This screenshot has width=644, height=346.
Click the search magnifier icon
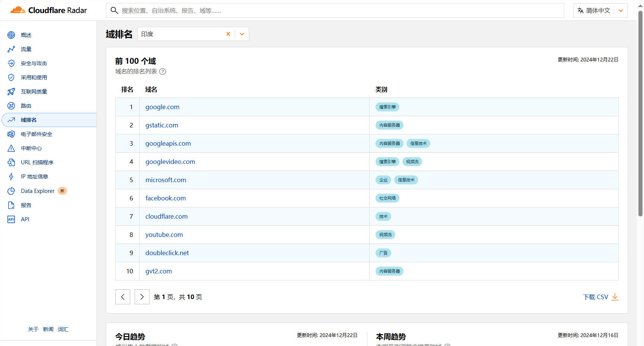(114, 10)
